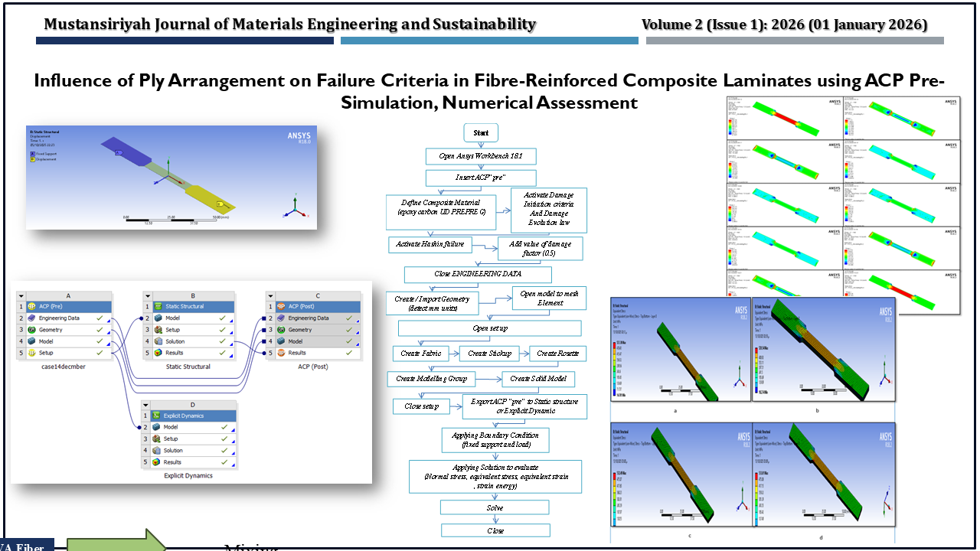Select the Explicit Dynamics header icon
980x551 pixels.
156,416
